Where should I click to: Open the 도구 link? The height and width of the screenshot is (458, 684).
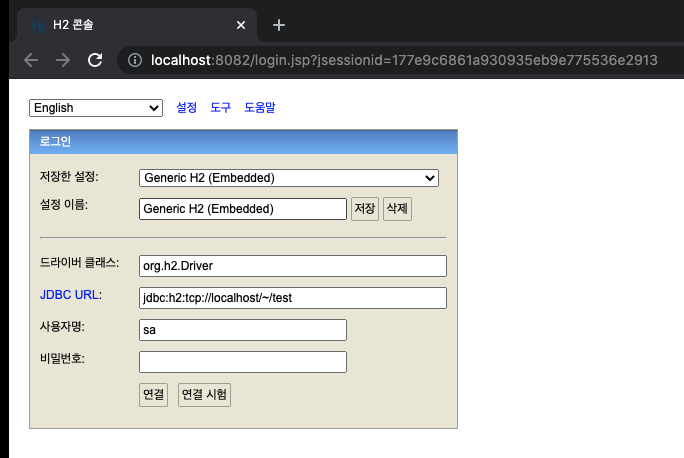point(221,107)
